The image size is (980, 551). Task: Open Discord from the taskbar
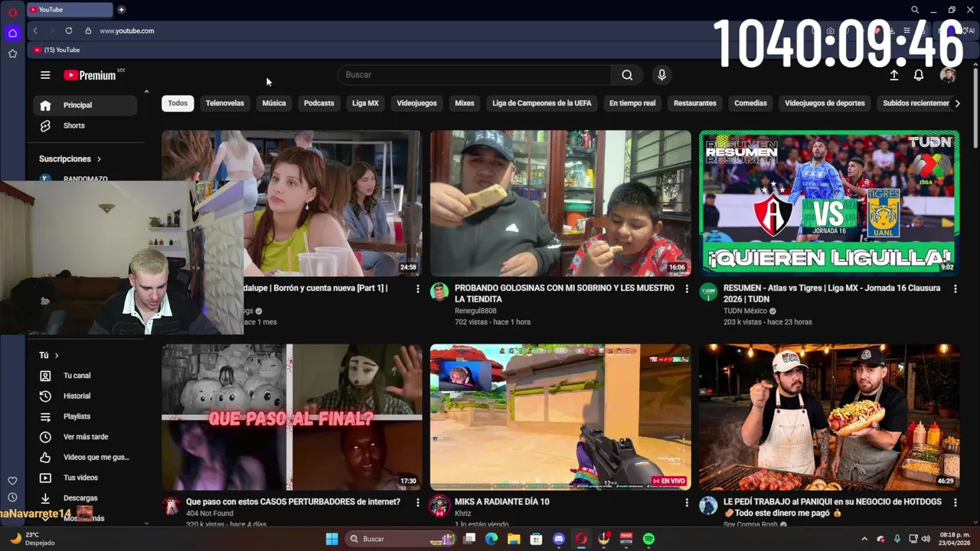tap(559, 539)
